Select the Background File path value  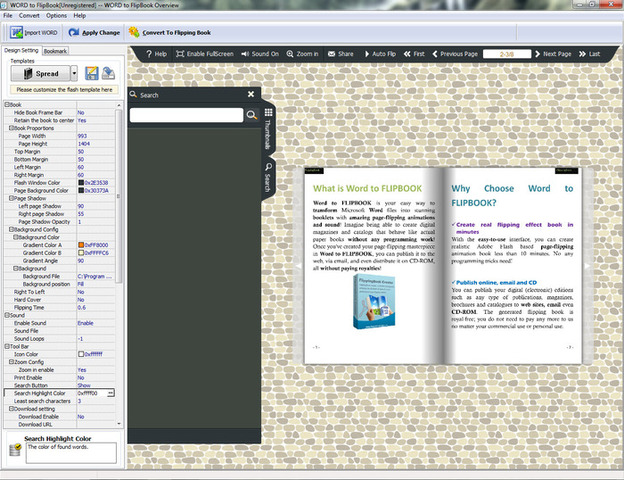click(96, 276)
